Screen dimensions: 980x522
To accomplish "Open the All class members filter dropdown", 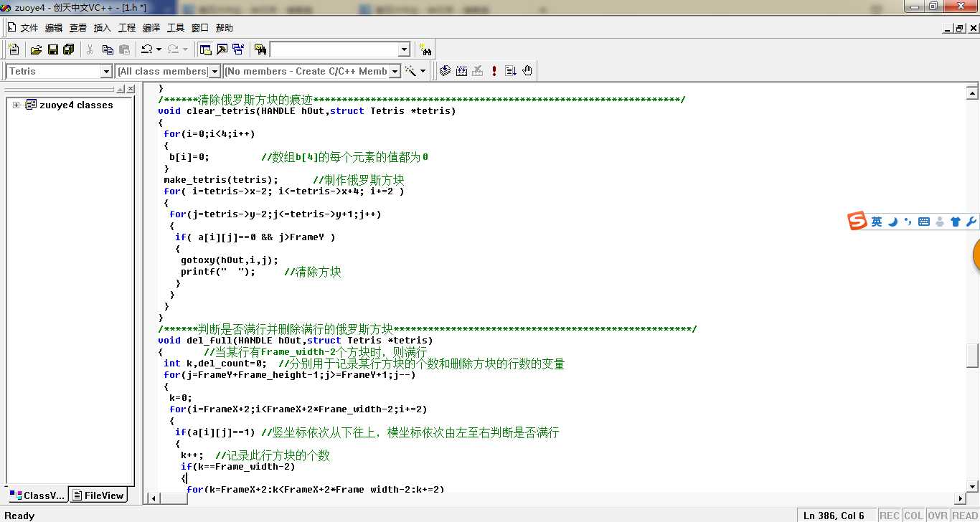I will [215, 71].
